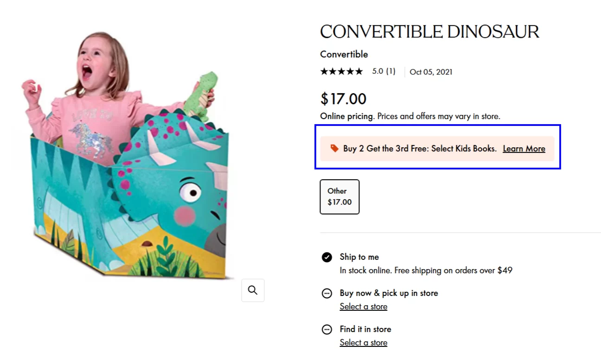Click the CONVERTIBLE DINOSAUR product title
This screenshot has height=364, width=601.
(x=429, y=32)
